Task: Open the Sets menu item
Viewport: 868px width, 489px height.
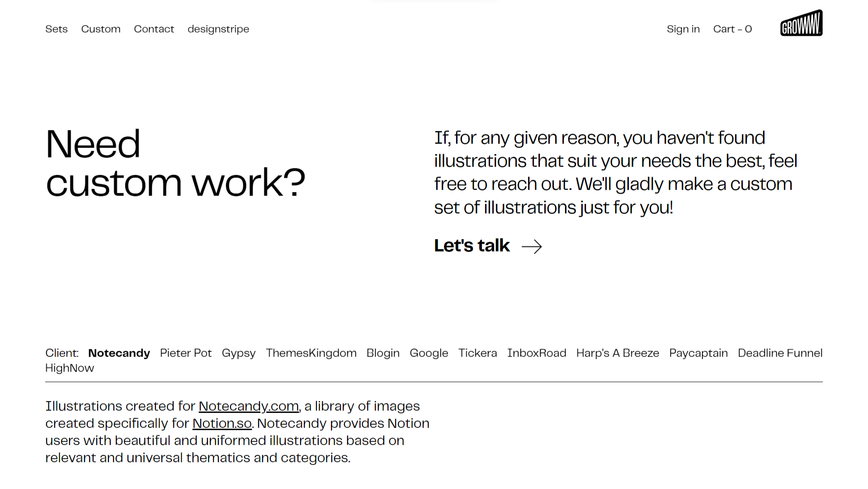Action: coord(57,29)
